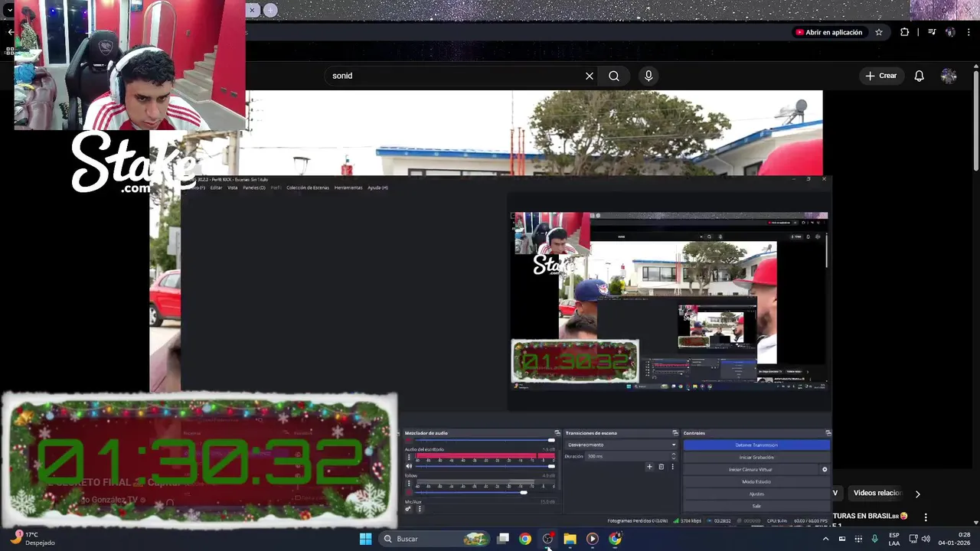Open OBS Vista menu
This screenshot has height=551, width=980.
[233, 187]
